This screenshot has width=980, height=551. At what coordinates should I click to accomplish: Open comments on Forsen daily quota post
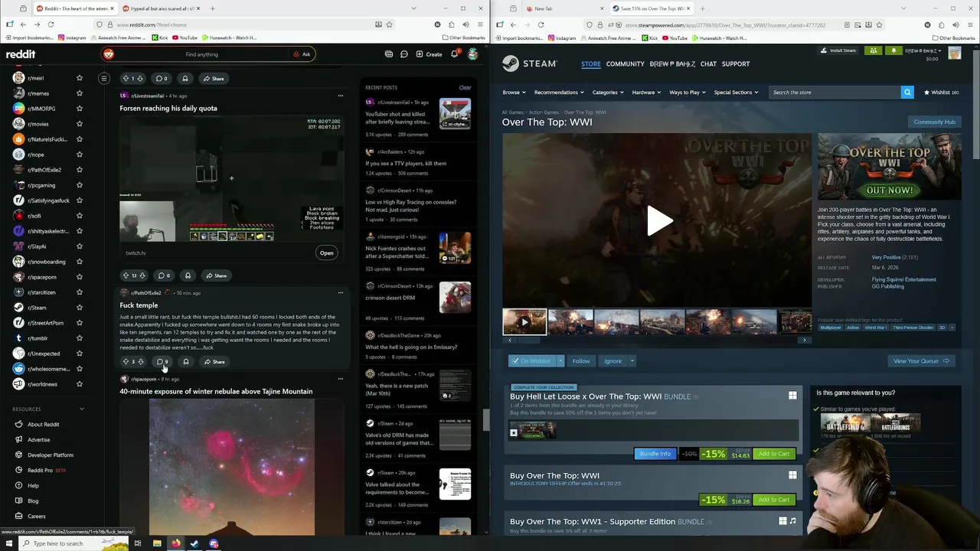tap(163, 275)
